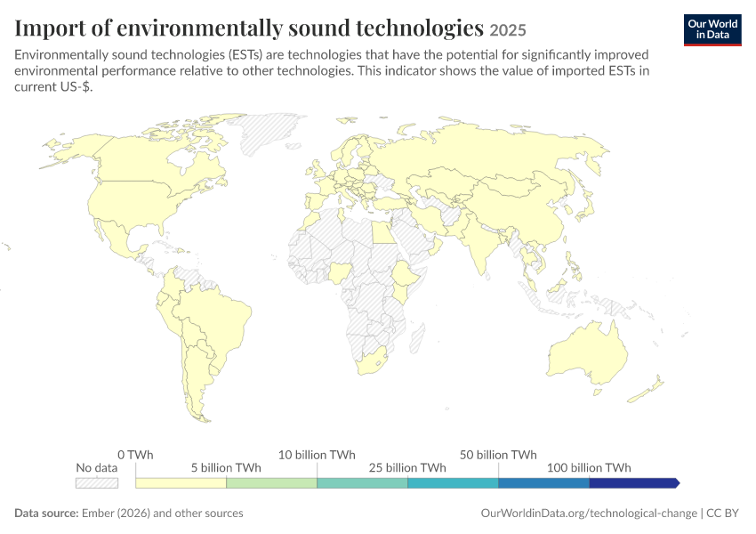Select Spain on the map

(316, 202)
